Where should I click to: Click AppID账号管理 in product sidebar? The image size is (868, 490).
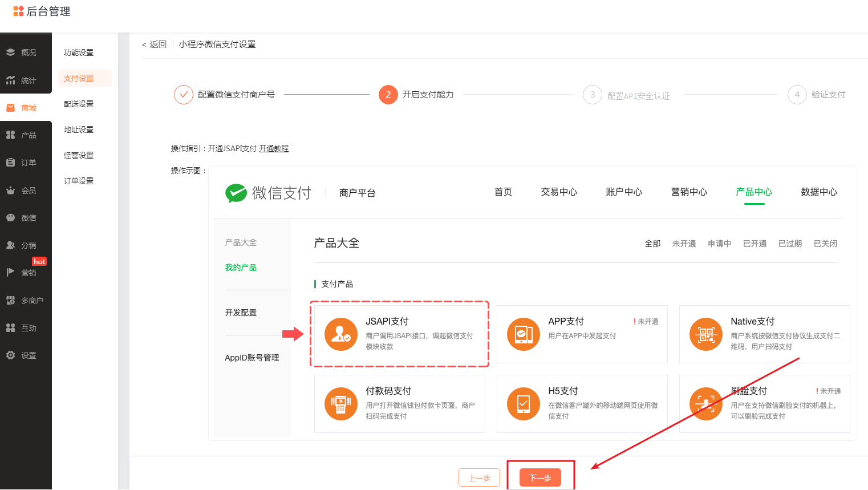(x=252, y=358)
